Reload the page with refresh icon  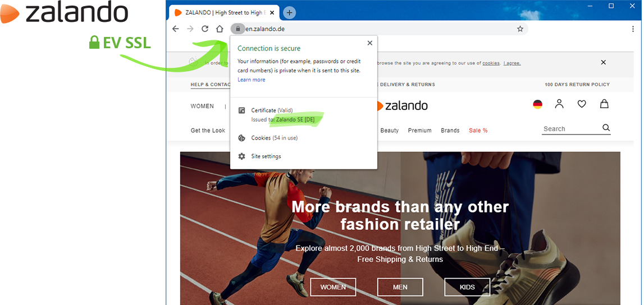coord(205,29)
